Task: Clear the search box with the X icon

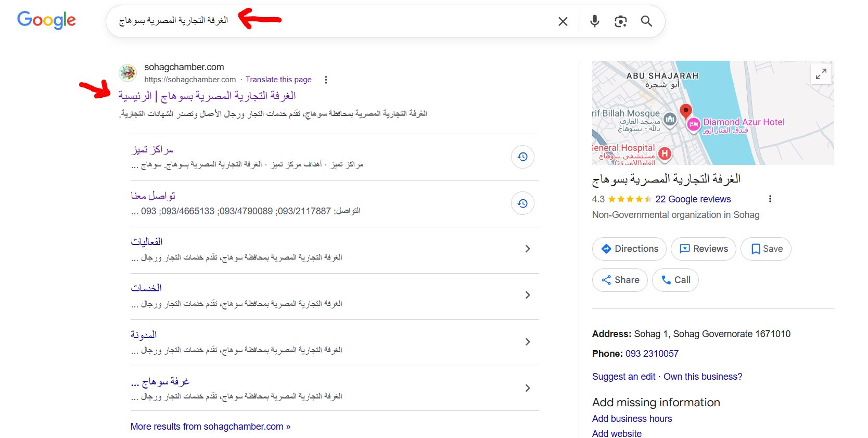Action: [563, 21]
